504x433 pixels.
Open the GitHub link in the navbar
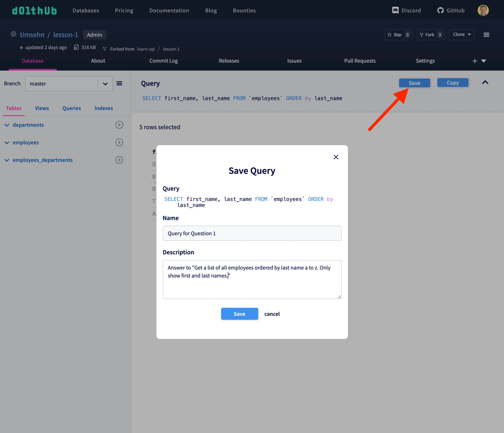pyautogui.click(x=451, y=10)
